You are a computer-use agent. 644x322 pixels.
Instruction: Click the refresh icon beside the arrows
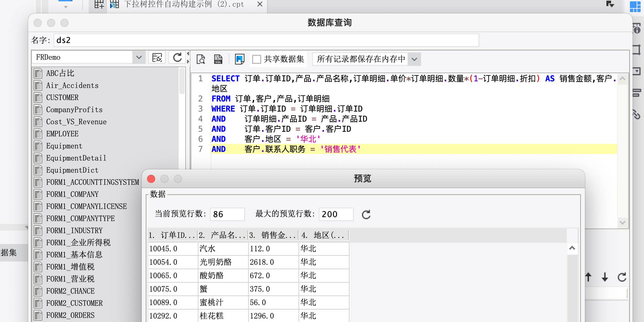tap(622, 277)
